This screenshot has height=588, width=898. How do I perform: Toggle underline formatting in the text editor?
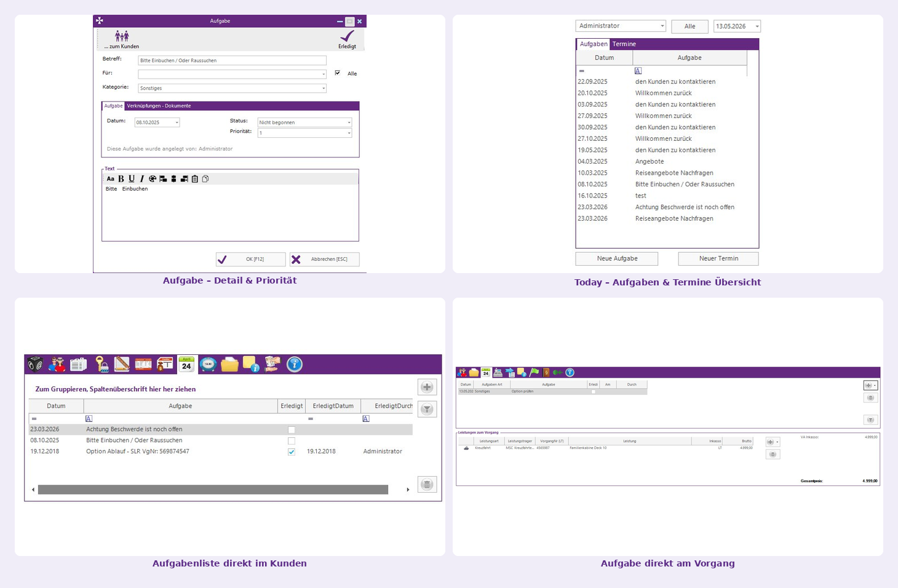(x=132, y=178)
